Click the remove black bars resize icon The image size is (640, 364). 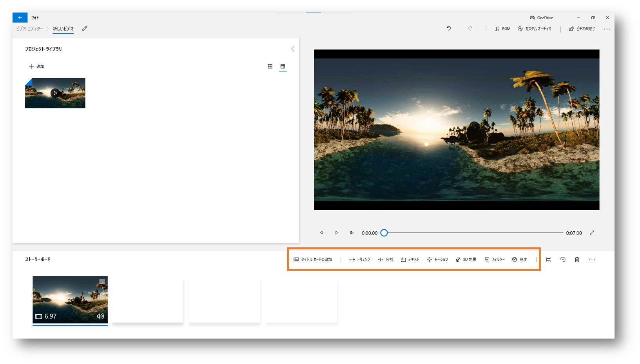(548, 259)
